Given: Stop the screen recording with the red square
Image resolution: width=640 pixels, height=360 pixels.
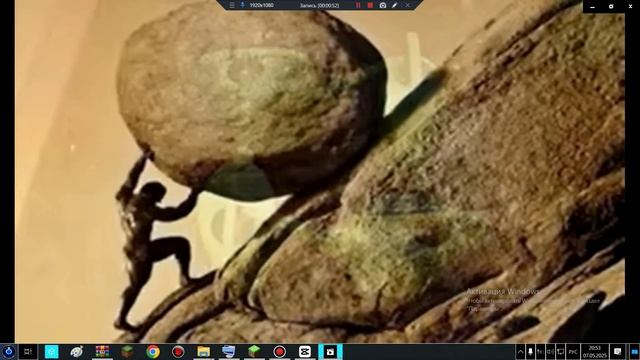Looking at the screenshot, I should coord(370,5).
